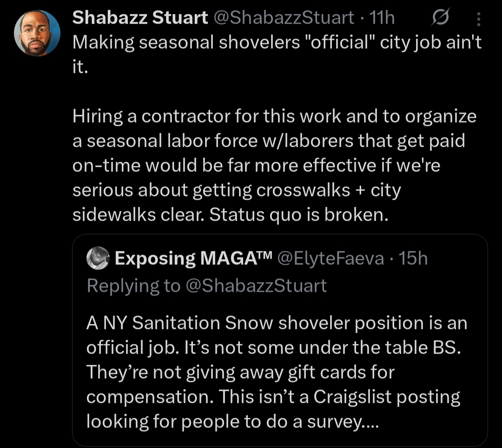Click the Exposing MAGA avatar in quoted tweet

click(x=98, y=258)
